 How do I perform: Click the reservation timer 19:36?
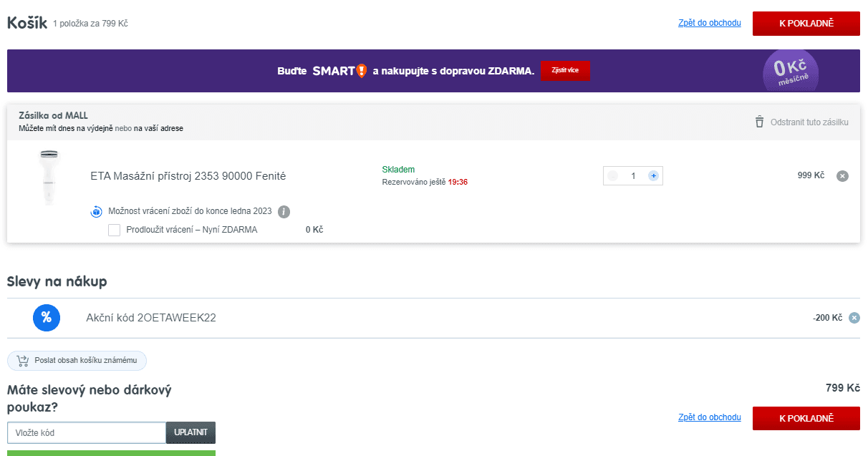458,183
